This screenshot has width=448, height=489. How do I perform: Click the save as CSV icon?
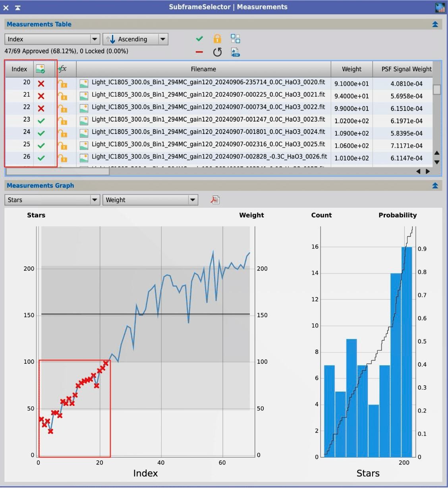pos(235,52)
